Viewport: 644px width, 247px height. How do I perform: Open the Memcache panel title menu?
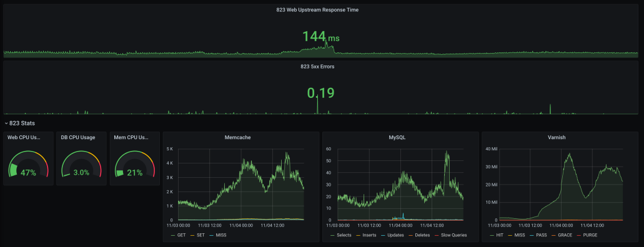(x=238, y=137)
